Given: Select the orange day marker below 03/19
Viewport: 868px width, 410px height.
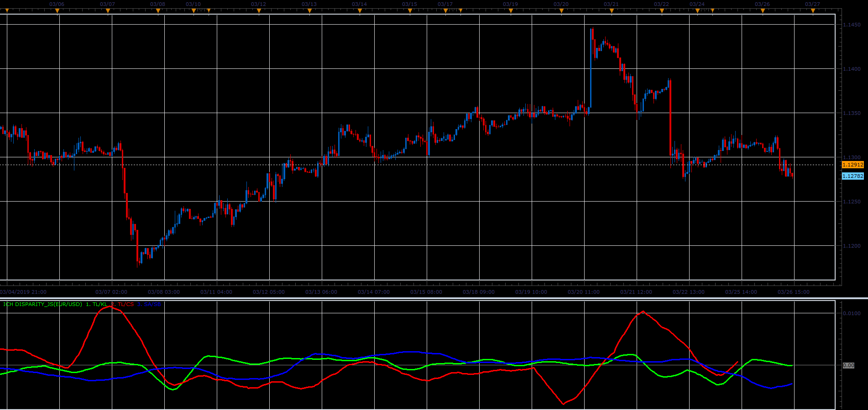Looking at the screenshot, I should tap(511, 11).
